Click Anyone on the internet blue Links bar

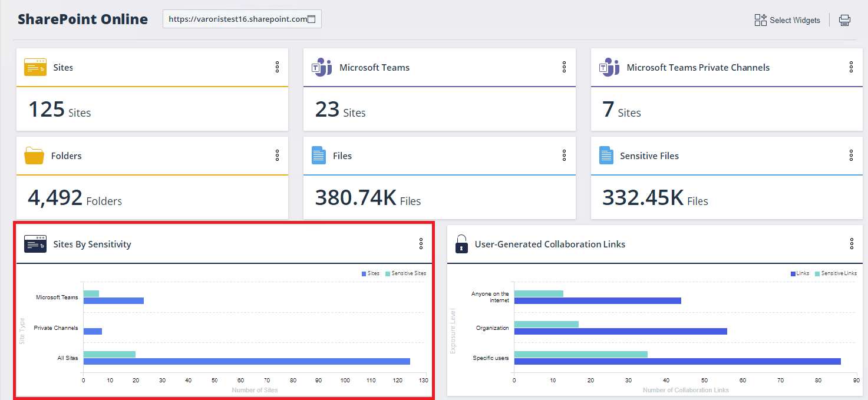(598, 300)
